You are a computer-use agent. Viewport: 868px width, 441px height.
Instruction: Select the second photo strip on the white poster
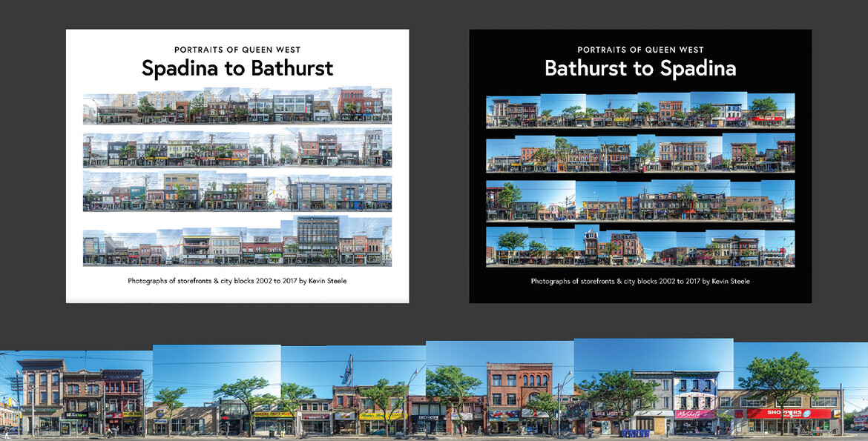tap(237, 150)
